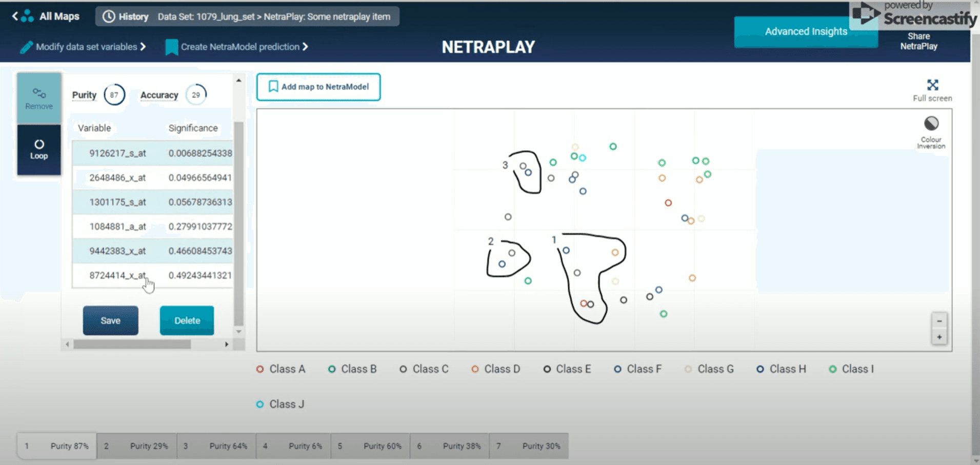This screenshot has height=465, width=980.
Task: Click loop number 2 label on the map
Action: 491,241
